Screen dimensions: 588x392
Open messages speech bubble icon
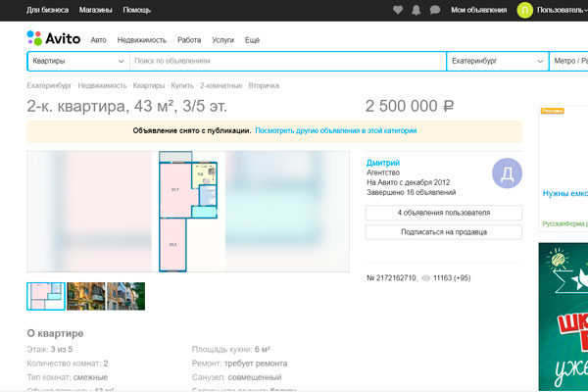click(x=434, y=10)
